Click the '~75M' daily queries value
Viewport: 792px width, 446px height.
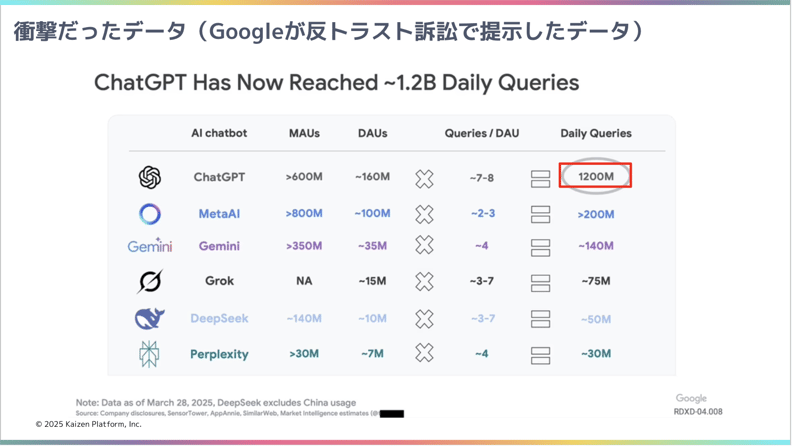596,281
